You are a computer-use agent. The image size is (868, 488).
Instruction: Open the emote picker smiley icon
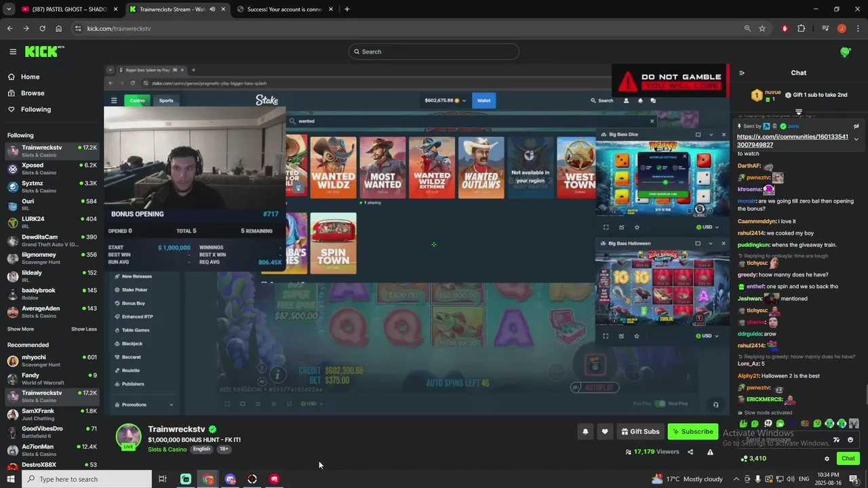click(850, 440)
